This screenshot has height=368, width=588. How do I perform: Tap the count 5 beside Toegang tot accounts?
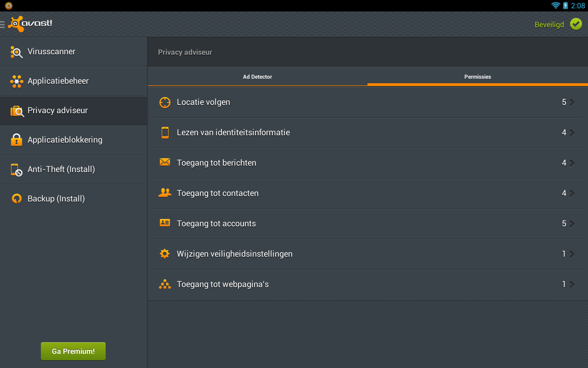[x=564, y=224]
